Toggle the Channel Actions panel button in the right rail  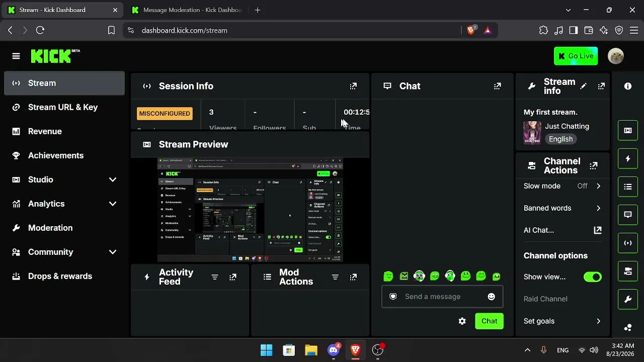(628, 271)
